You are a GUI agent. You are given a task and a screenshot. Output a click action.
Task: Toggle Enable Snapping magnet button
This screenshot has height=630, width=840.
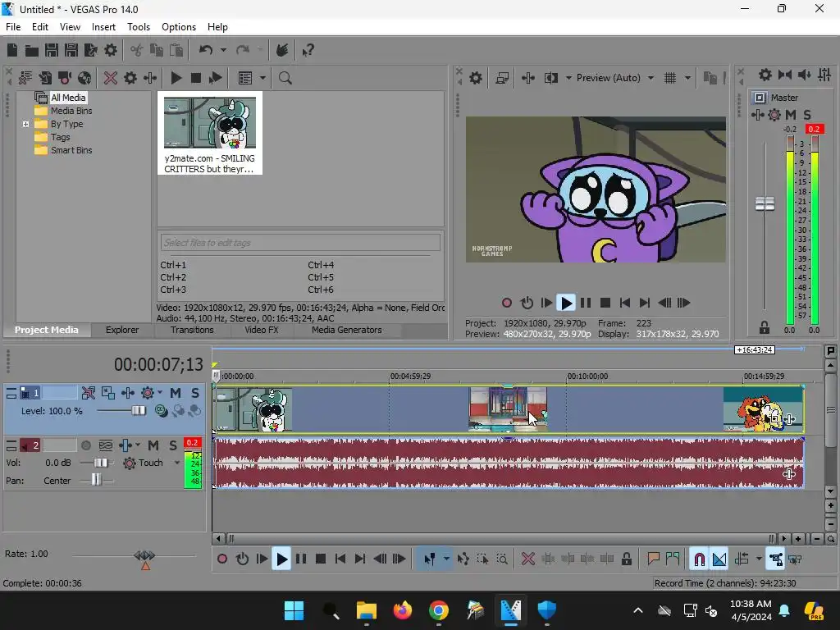pos(699,559)
